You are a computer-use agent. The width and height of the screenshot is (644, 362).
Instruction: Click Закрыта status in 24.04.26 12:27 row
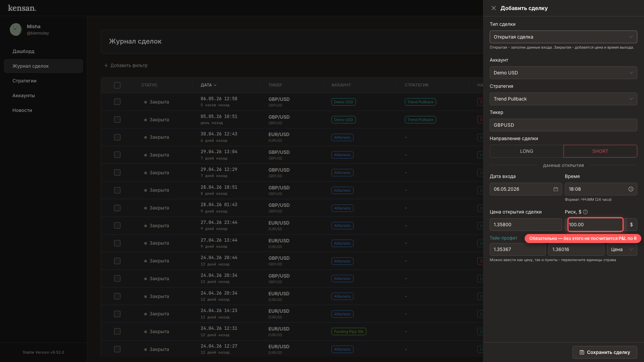pyautogui.click(x=157, y=349)
